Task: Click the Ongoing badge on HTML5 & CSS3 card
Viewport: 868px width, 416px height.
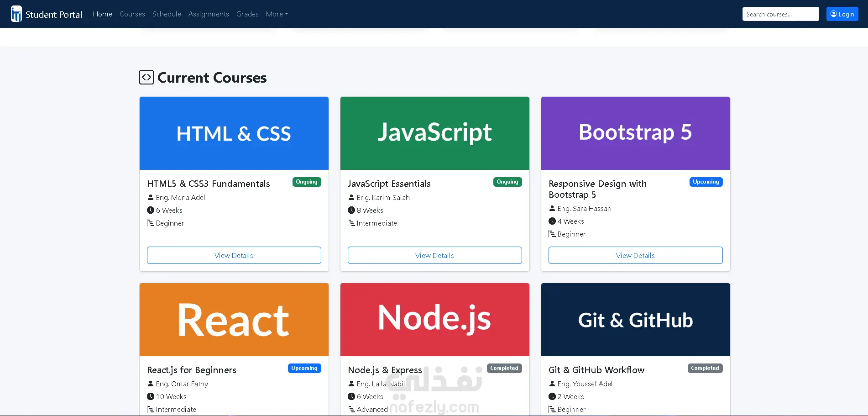Action: click(307, 182)
